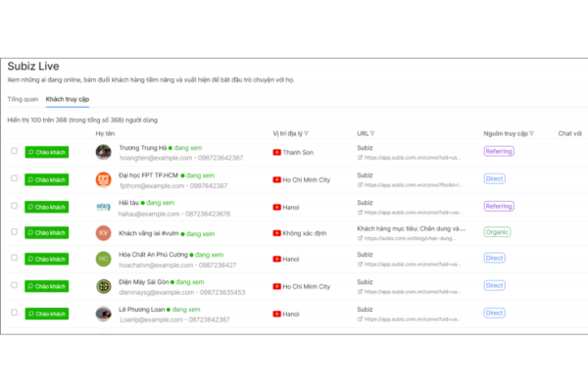Open Lê Phương Loan's avatar photo
The image size is (588, 392).
103,314
